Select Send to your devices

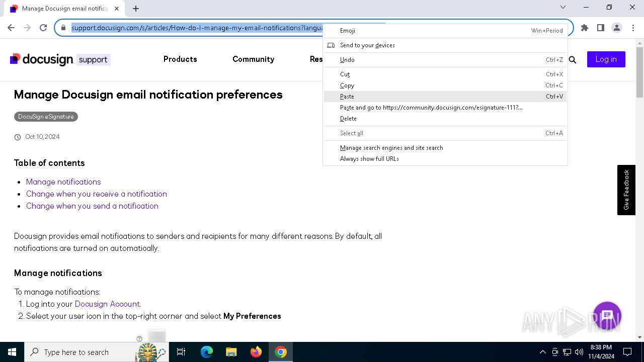click(x=445, y=45)
